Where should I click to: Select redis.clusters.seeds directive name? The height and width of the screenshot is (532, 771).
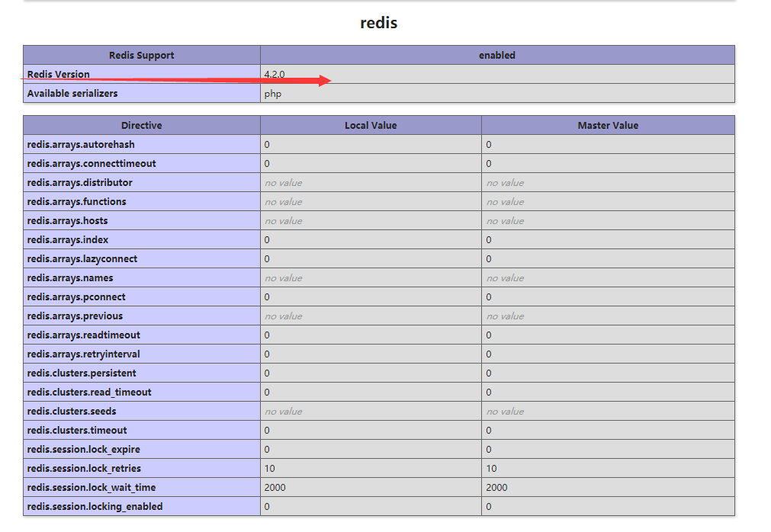point(72,411)
